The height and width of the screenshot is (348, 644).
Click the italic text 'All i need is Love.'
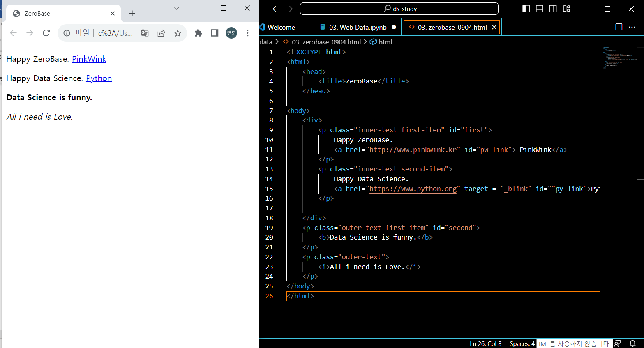click(x=39, y=117)
